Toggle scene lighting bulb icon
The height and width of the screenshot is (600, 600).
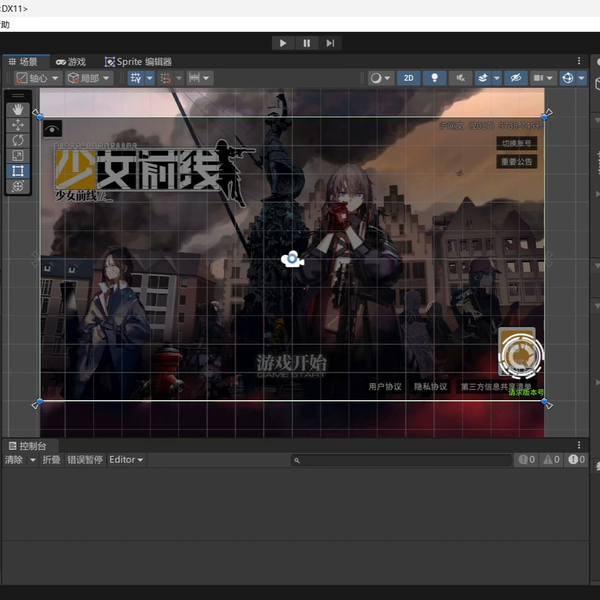click(434, 78)
